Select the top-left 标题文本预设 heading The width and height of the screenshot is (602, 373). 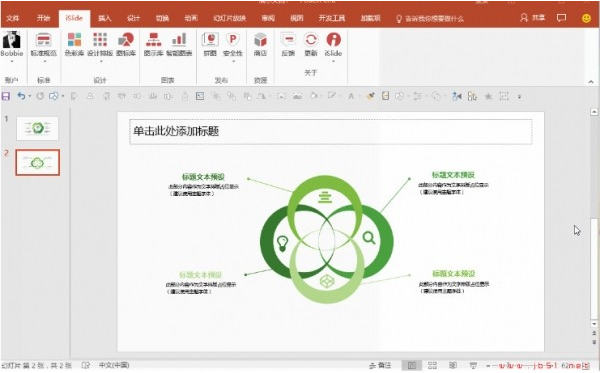tap(203, 177)
